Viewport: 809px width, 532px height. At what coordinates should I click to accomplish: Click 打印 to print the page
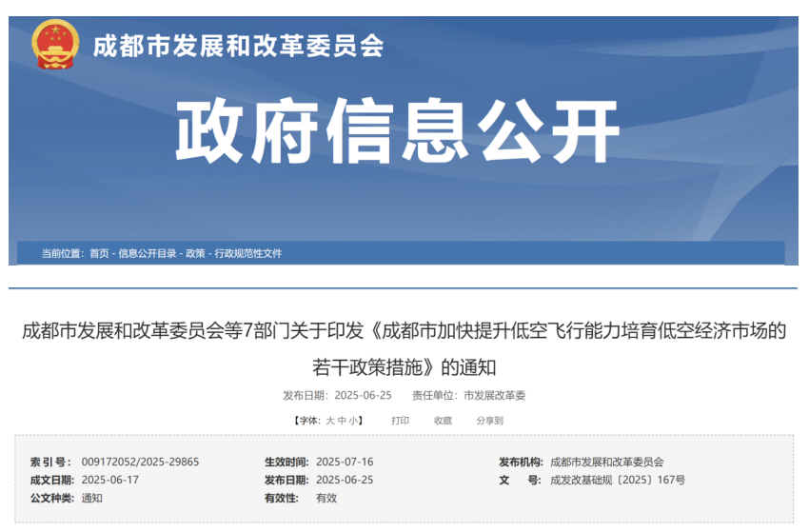tap(400, 421)
